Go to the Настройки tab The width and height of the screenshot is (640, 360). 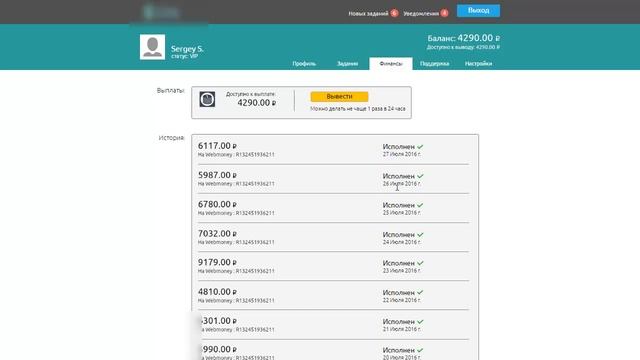(x=478, y=64)
